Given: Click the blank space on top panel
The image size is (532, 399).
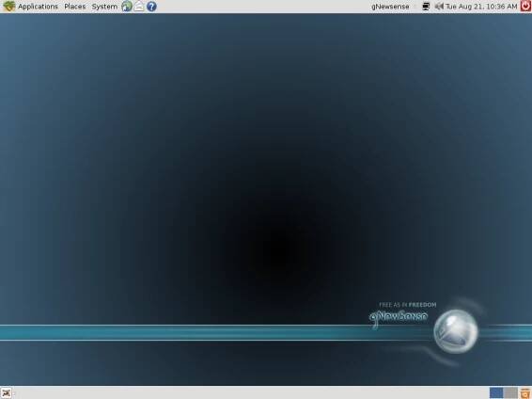Looking at the screenshot, I should tap(264, 6).
